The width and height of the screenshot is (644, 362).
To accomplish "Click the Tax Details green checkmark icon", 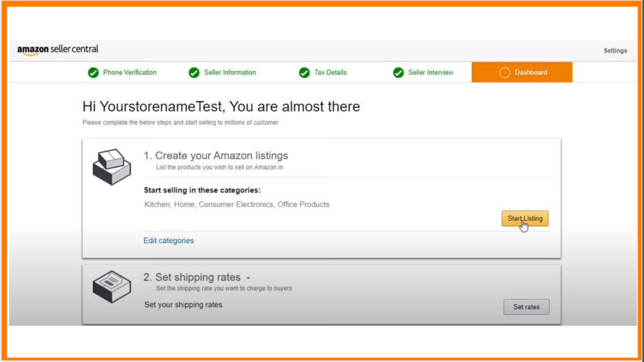I will coord(304,72).
